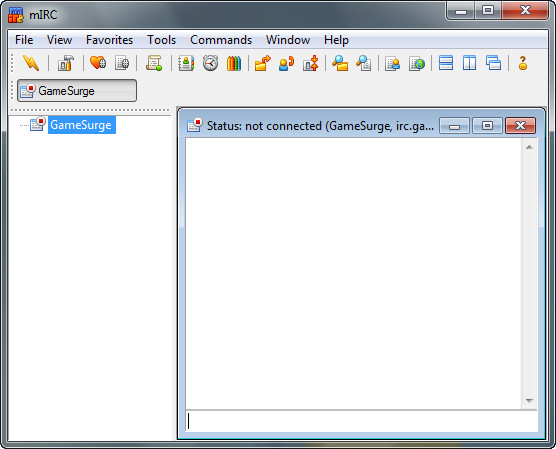Open Favorites heart icon
The width and height of the screenshot is (556, 449).
pos(98,63)
